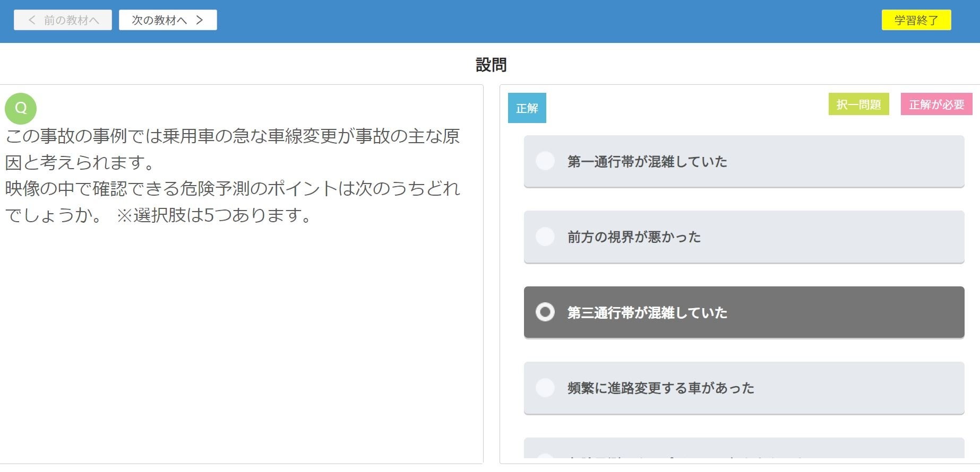The height and width of the screenshot is (472, 980).
Task: End learning with 学習終了 button
Action: 916,20
